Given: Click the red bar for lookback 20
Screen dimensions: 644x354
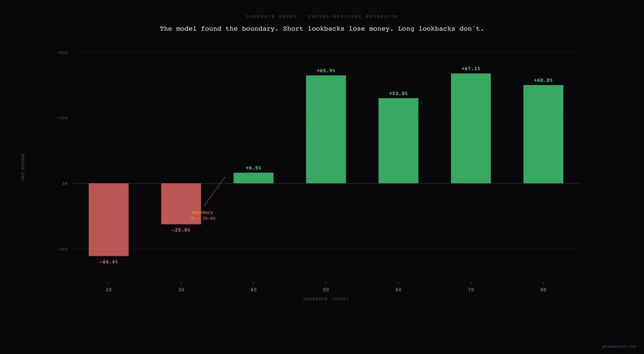Looking at the screenshot, I should pos(109,220).
